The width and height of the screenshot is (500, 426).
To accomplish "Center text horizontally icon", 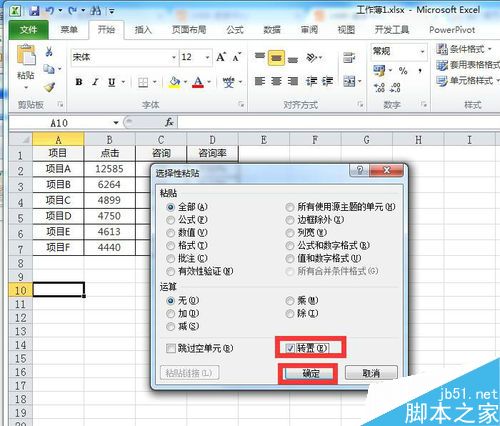I will point(276,81).
